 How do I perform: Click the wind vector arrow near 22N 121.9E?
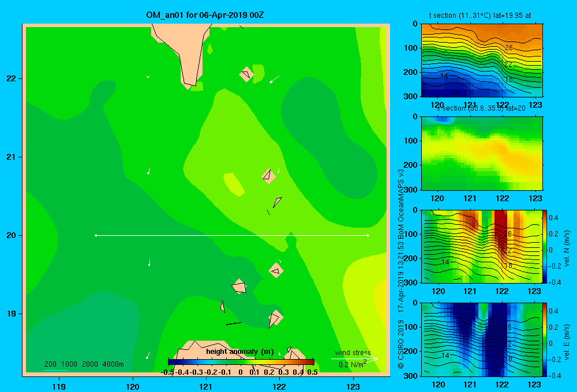click(x=274, y=80)
